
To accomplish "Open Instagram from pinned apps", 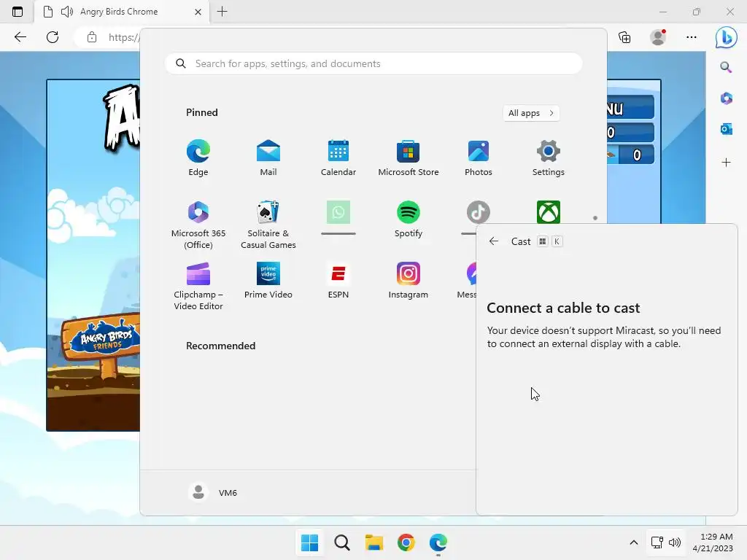I will (409, 281).
